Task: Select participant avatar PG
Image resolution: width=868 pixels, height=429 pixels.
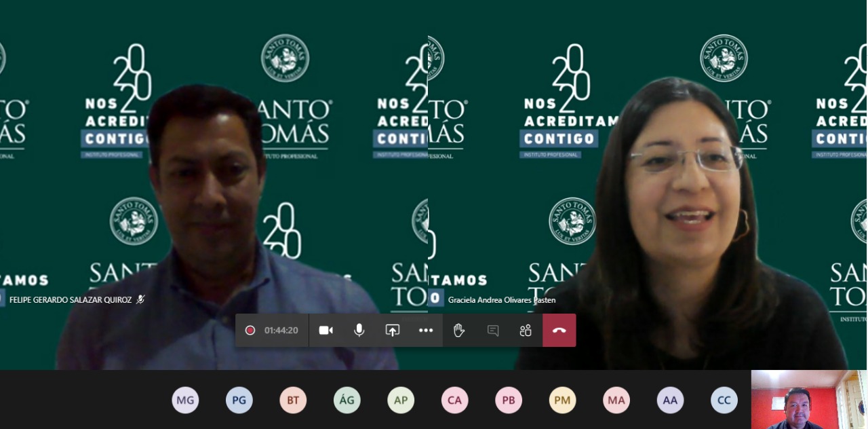Action: [239, 400]
